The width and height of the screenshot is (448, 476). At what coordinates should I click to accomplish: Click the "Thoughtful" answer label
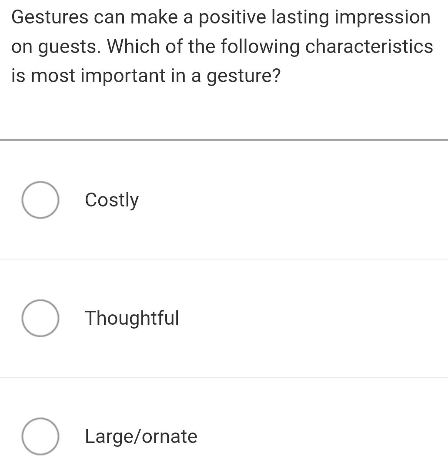(132, 318)
